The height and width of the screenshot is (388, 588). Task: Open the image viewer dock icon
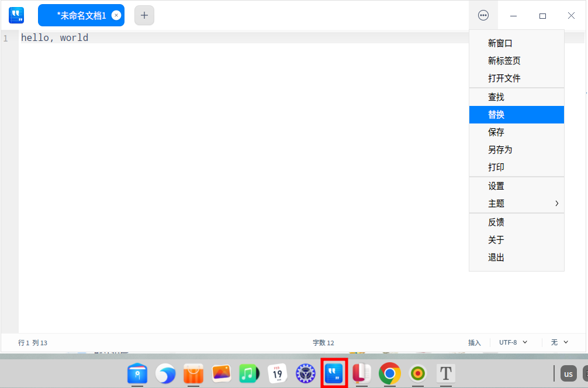222,373
